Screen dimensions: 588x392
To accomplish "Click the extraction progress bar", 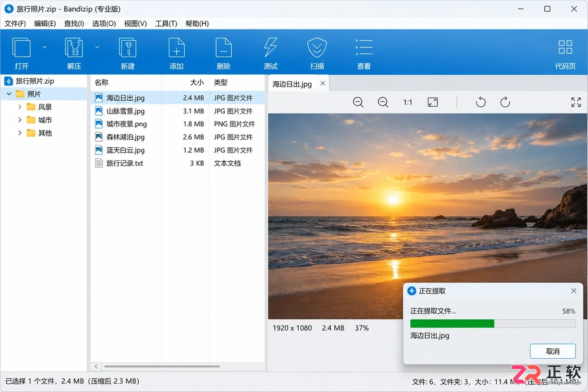I will click(493, 324).
